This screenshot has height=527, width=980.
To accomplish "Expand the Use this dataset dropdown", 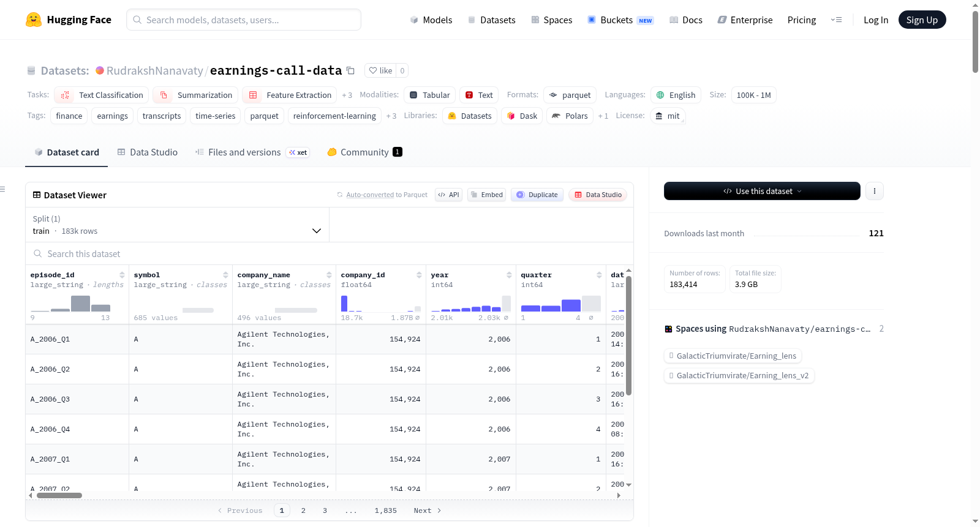I will [x=762, y=191].
